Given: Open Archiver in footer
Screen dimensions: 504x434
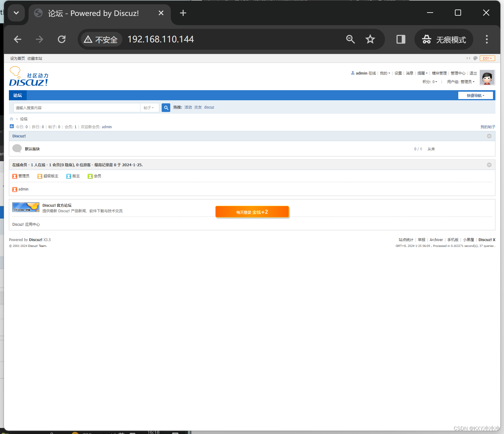Looking at the screenshot, I should (x=436, y=240).
